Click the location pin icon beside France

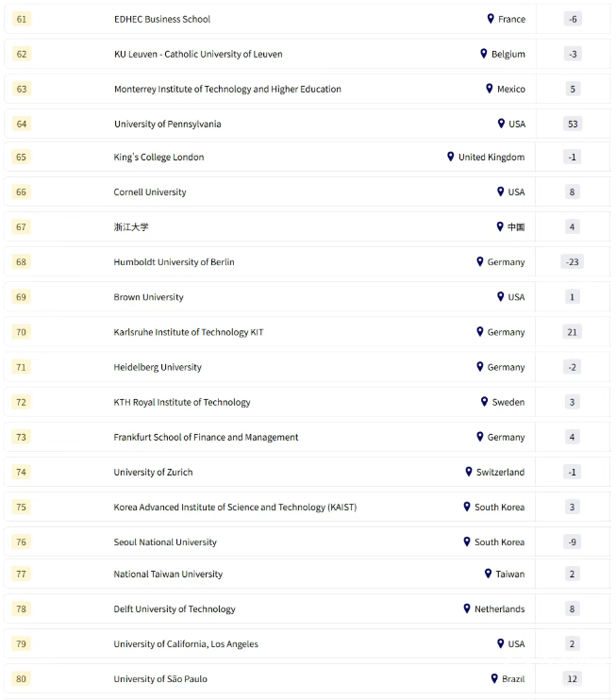point(491,19)
